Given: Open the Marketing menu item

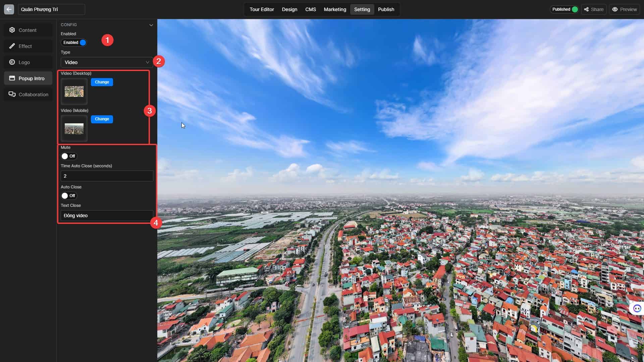Looking at the screenshot, I should coord(334,9).
